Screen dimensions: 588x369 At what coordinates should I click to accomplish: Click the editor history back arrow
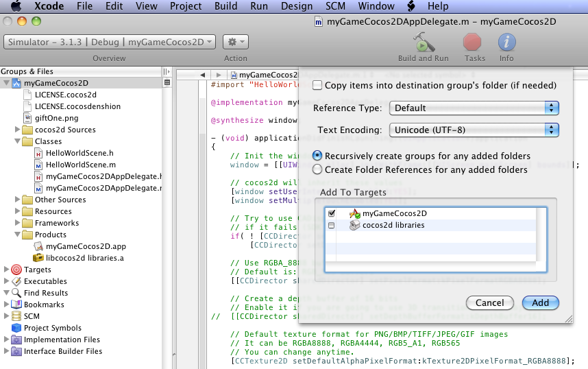click(x=202, y=75)
